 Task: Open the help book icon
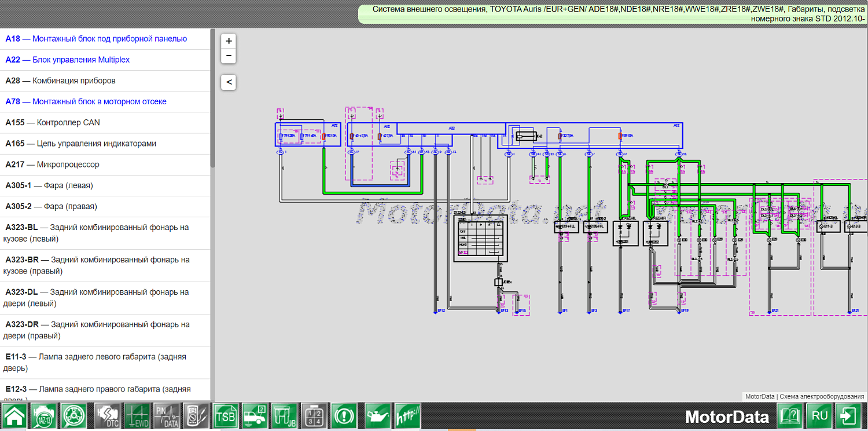click(790, 417)
